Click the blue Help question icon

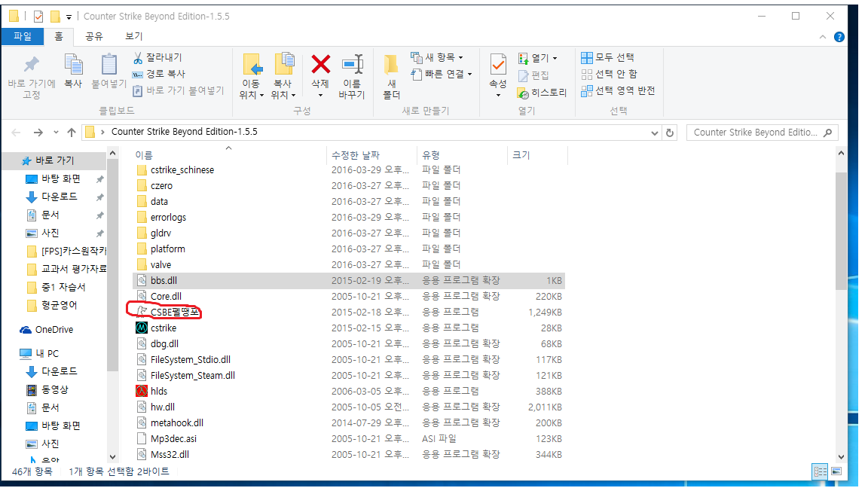click(839, 37)
